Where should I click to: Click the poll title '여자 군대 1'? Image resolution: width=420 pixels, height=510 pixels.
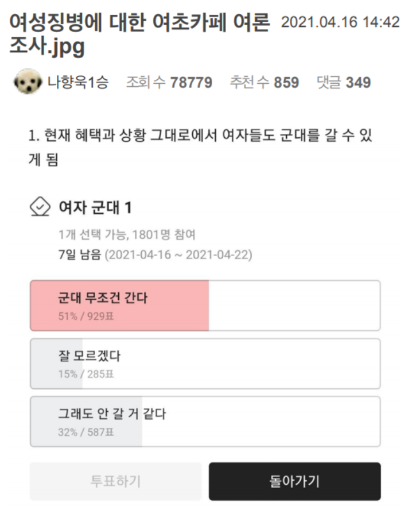tap(95, 206)
